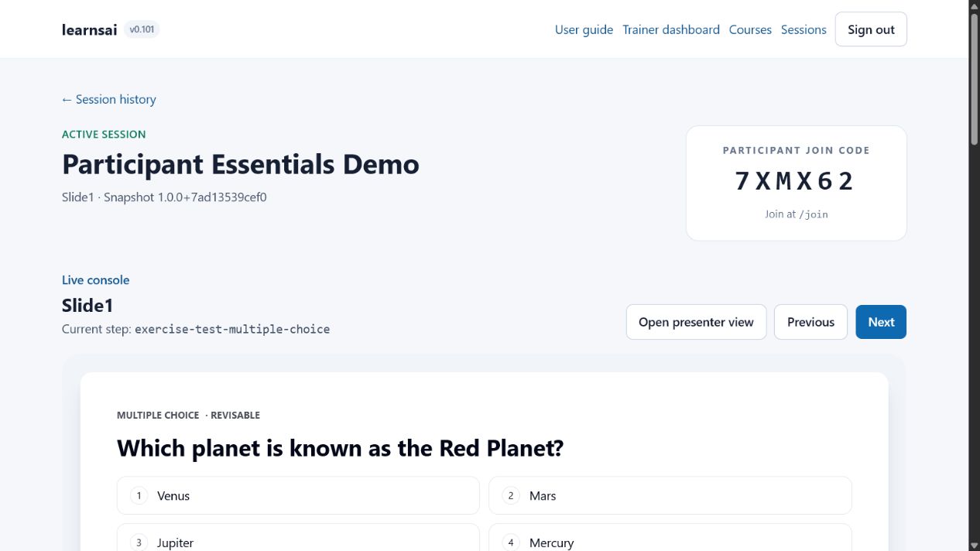Click the Next step button
This screenshot has height=551, width=980.
pos(881,322)
